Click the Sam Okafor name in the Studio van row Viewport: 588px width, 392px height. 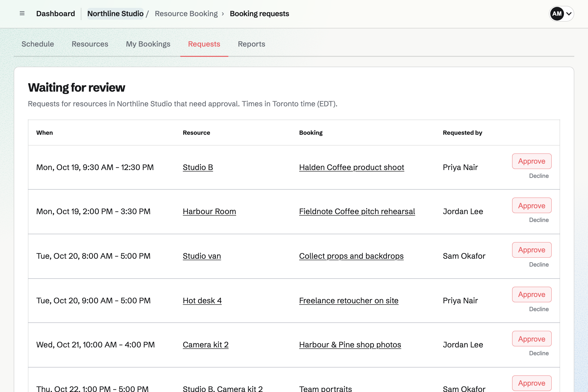tap(464, 256)
